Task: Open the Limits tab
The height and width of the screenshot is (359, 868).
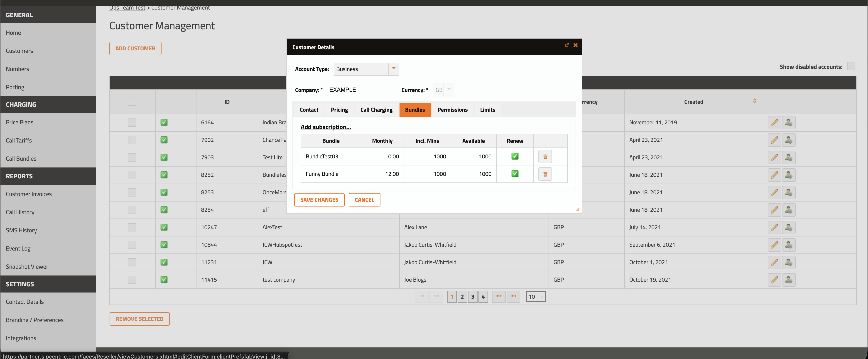Action: (x=488, y=110)
